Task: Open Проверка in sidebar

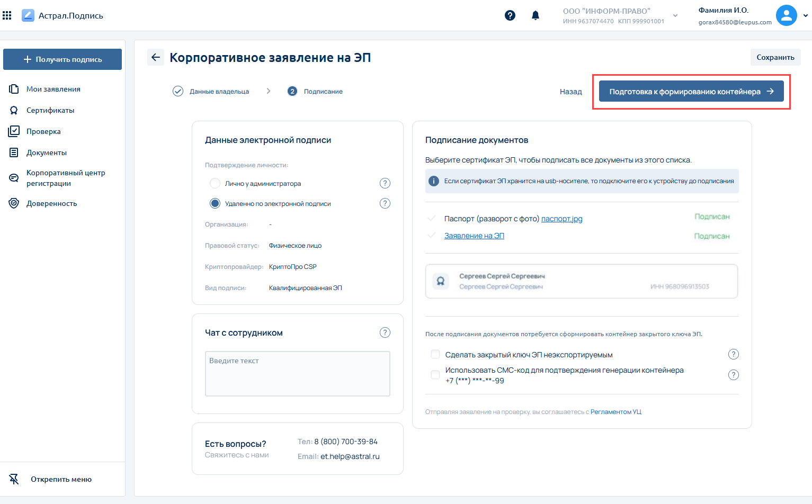Action: point(43,131)
